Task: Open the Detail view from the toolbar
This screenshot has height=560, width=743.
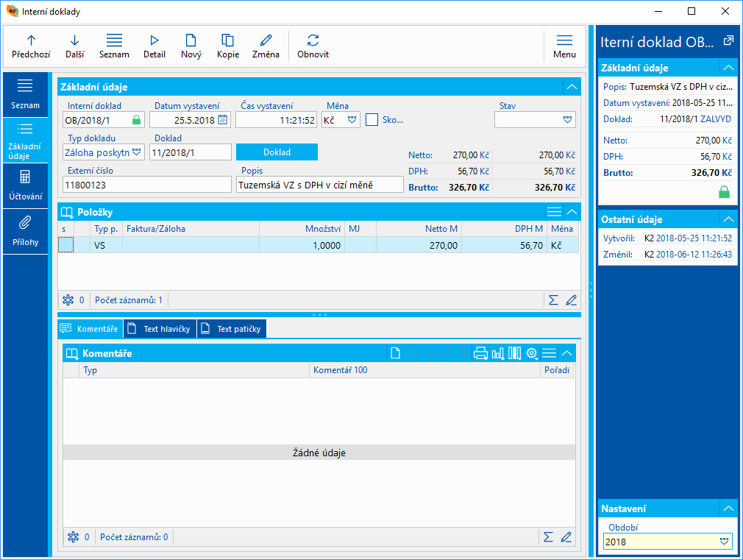Action: pos(154,40)
